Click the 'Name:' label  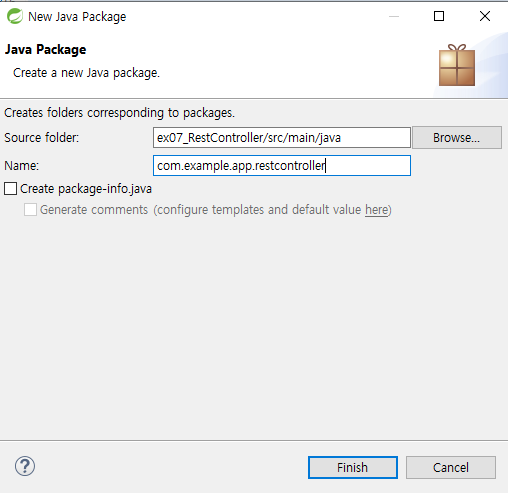(x=21, y=165)
